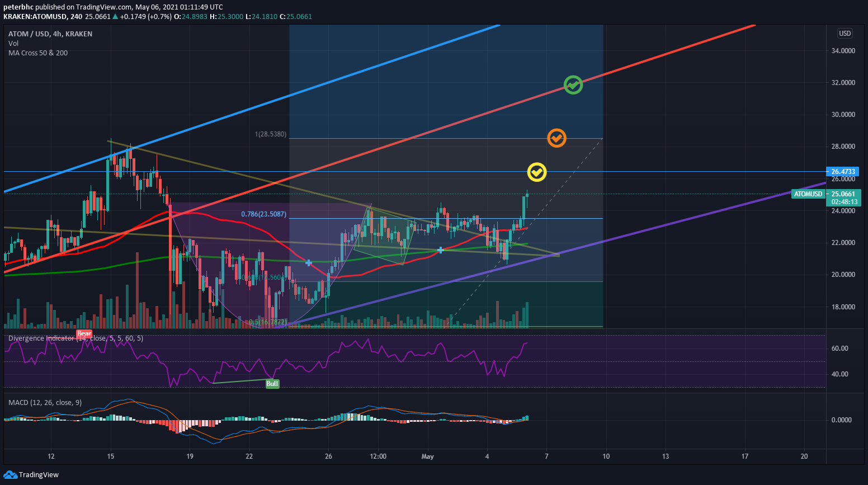
Task: Click the 20.0000 price axis value
Action: (843, 275)
